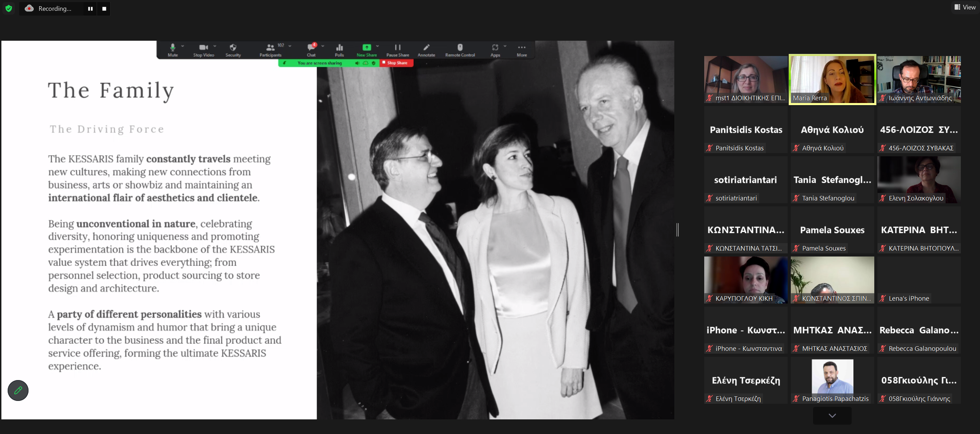Open the Annotate tools
This screenshot has width=980, height=434.
pyautogui.click(x=426, y=50)
